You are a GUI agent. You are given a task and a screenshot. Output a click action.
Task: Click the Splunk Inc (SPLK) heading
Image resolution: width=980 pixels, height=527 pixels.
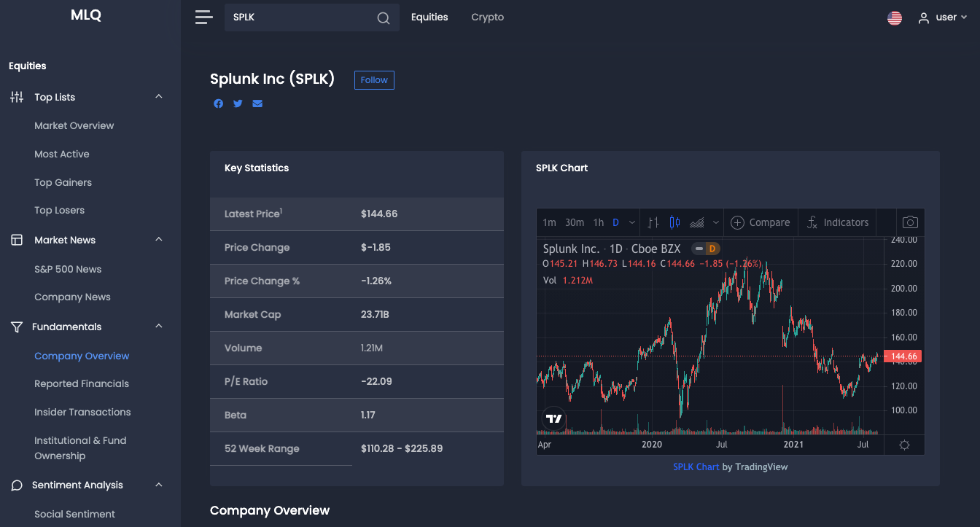click(272, 79)
